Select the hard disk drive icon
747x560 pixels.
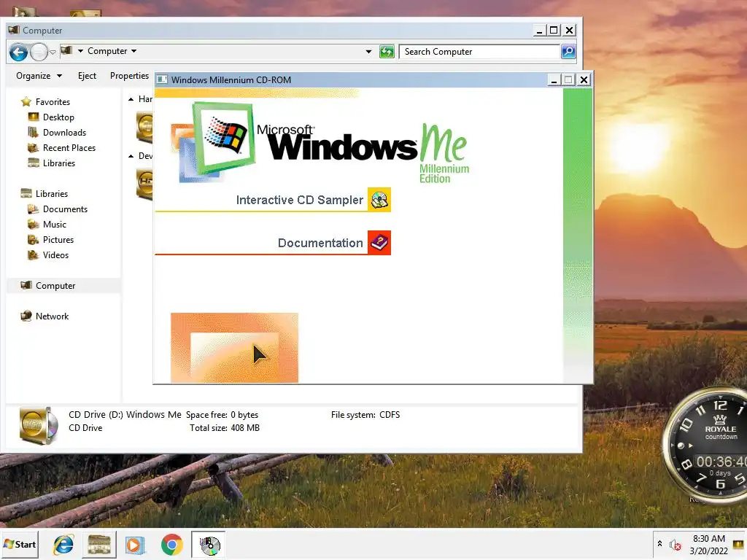click(144, 127)
